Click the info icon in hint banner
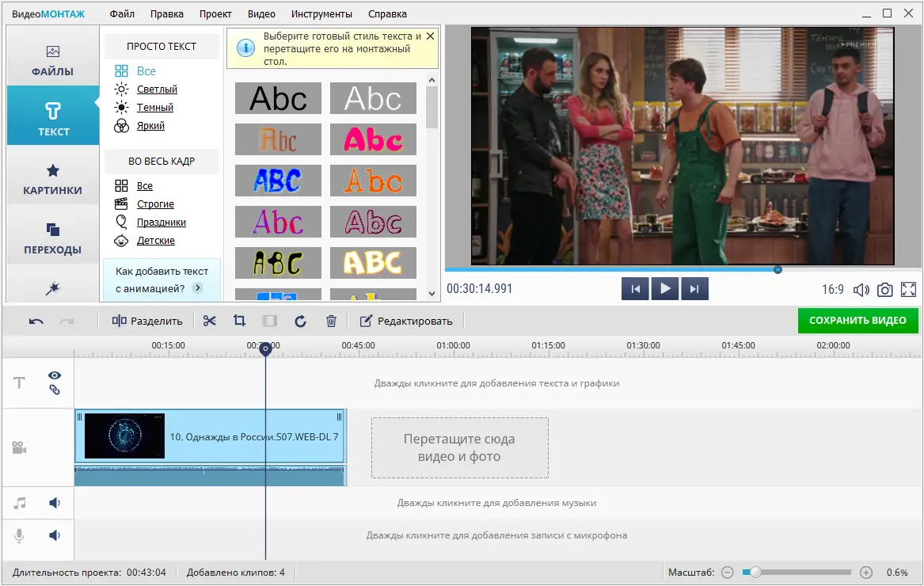 [245, 48]
